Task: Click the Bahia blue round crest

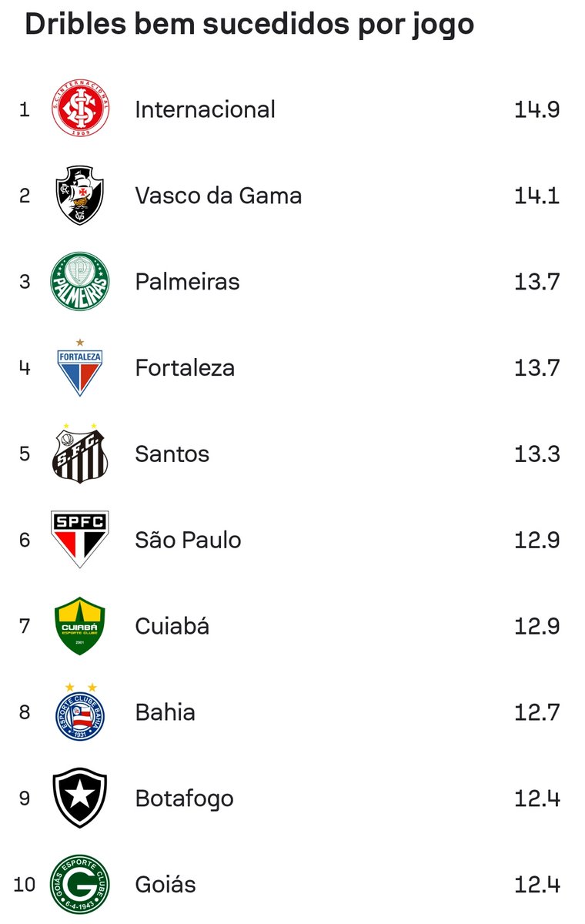Action: coord(80,711)
